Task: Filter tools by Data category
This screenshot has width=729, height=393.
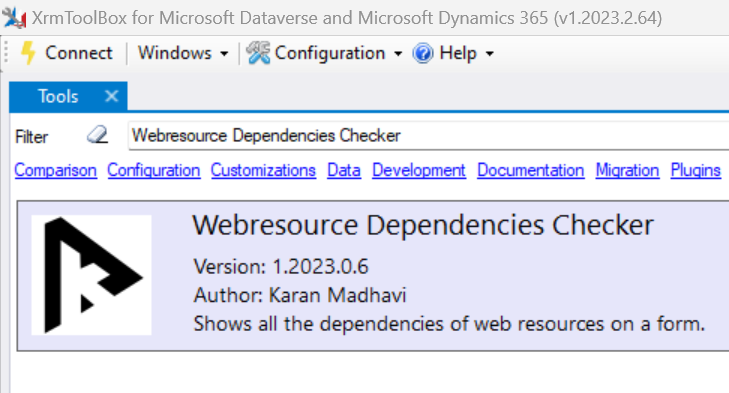Action: [x=344, y=170]
